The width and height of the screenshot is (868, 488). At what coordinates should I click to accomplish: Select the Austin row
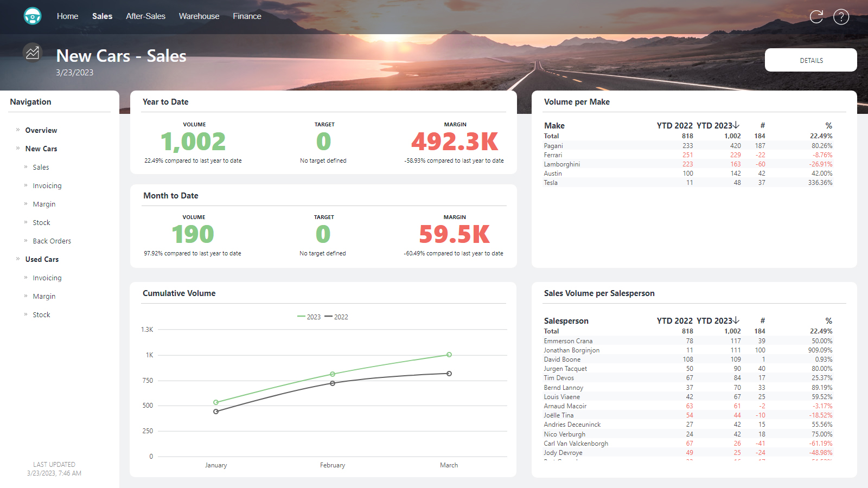[x=688, y=173]
